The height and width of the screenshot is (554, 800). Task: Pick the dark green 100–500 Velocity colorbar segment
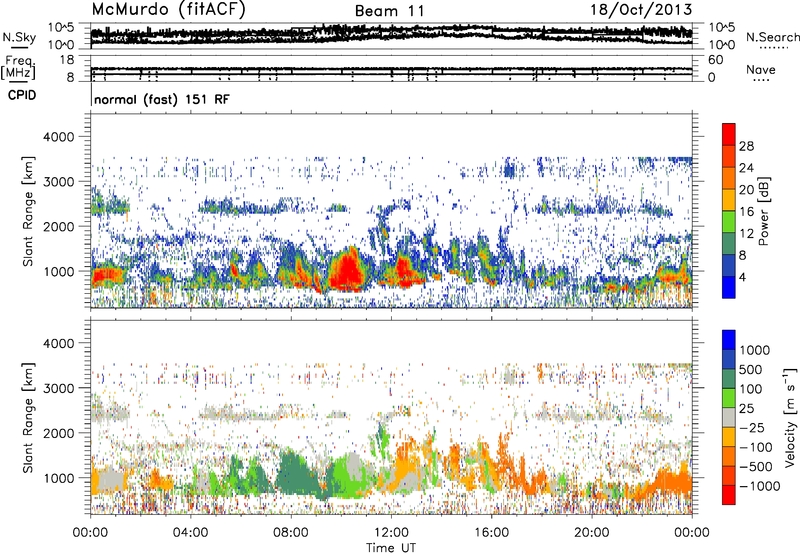tap(729, 379)
